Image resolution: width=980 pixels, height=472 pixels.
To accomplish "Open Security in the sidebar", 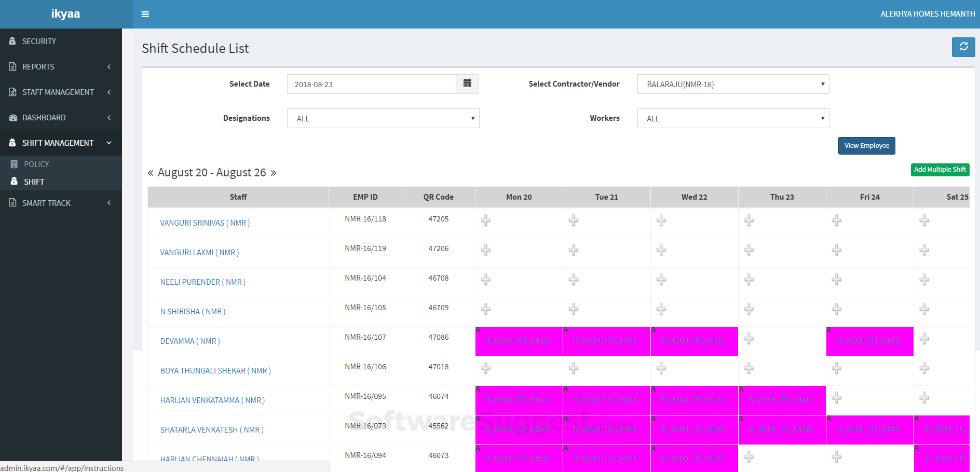I will pyautogui.click(x=39, y=41).
